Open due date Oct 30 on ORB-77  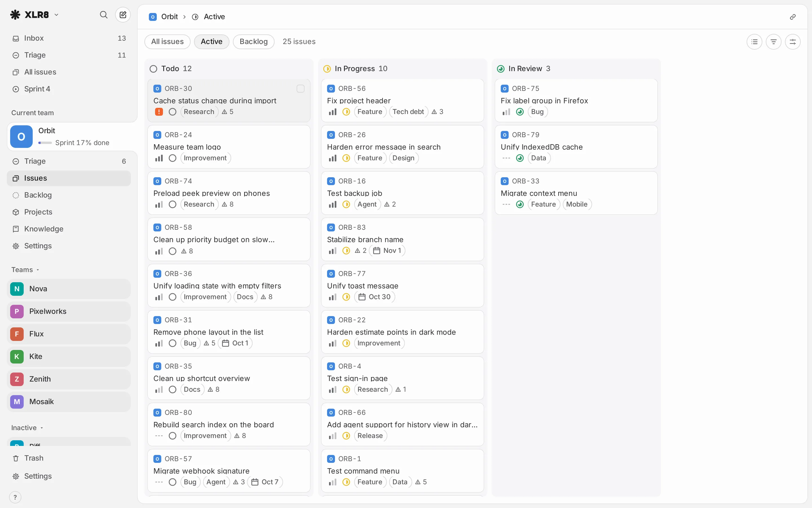point(374,297)
